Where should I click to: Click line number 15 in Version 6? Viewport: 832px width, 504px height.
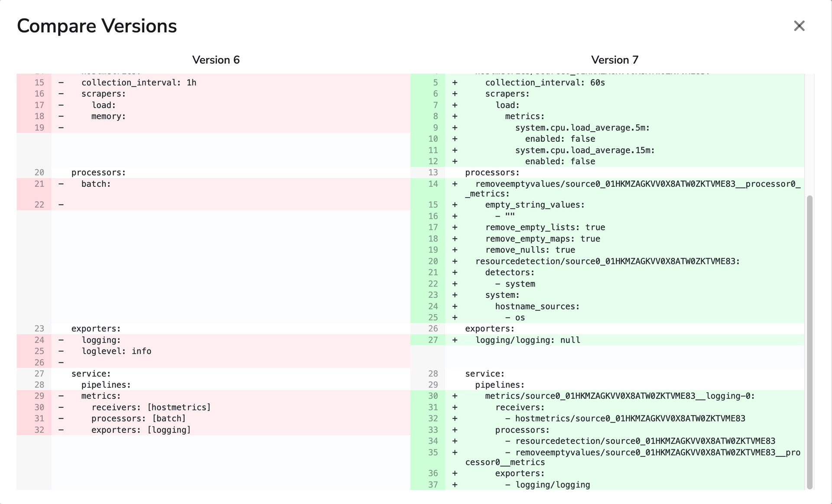coord(39,82)
